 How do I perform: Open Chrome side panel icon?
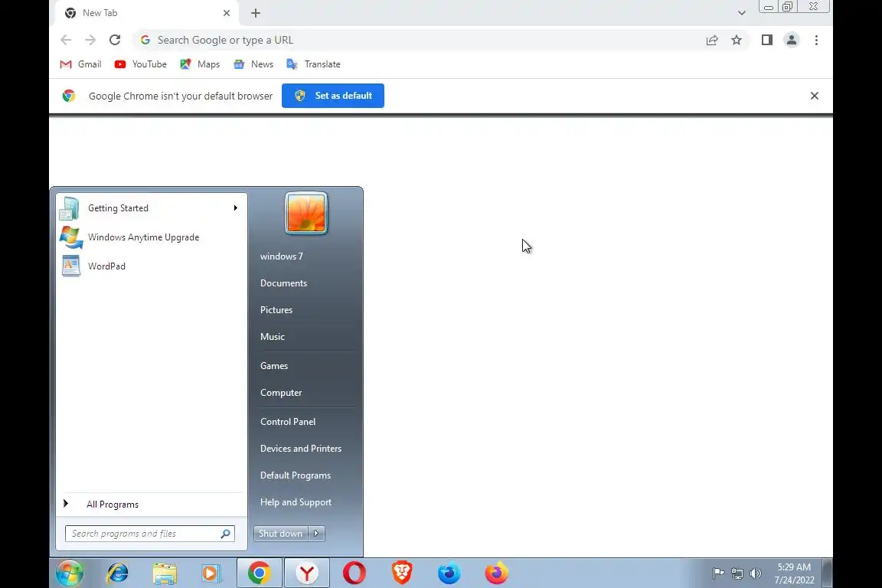click(x=766, y=40)
